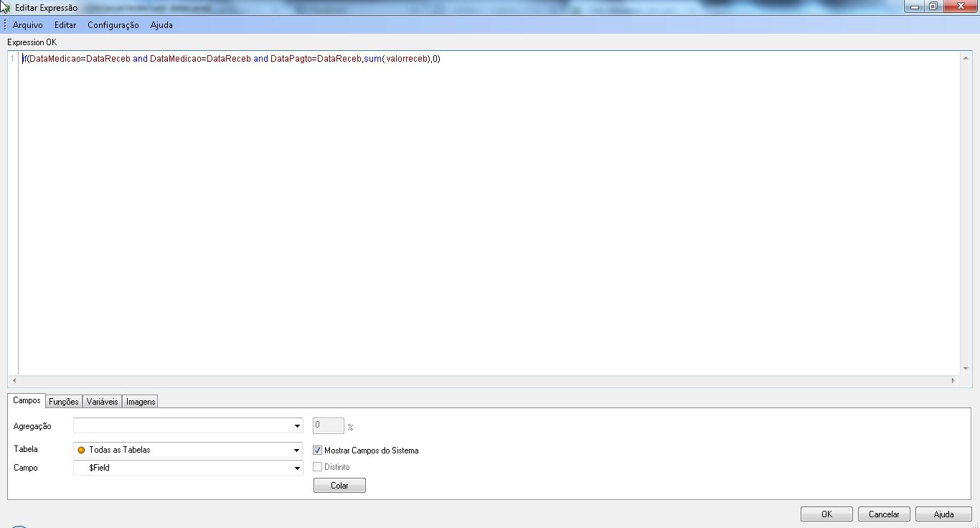
Task: Click the 'DataPagto' field in expression
Action: 292,59
